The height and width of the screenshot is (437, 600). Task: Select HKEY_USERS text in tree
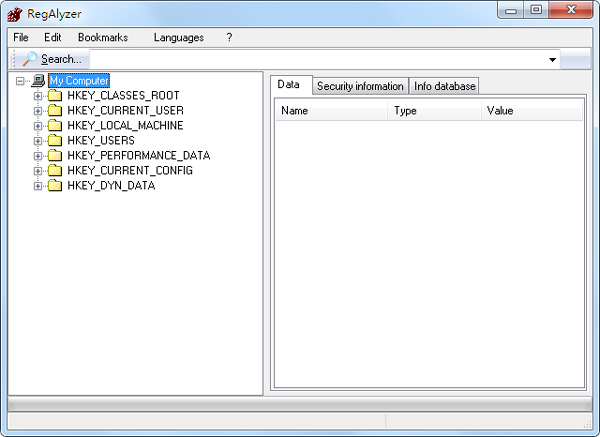click(x=101, y=140)
